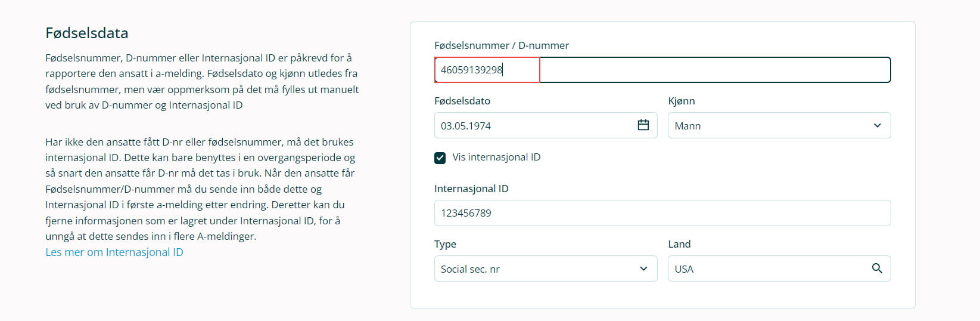Click the 'Fødselsdato' field label
This screenshot has width=980, height=321.
click(462, 101)
